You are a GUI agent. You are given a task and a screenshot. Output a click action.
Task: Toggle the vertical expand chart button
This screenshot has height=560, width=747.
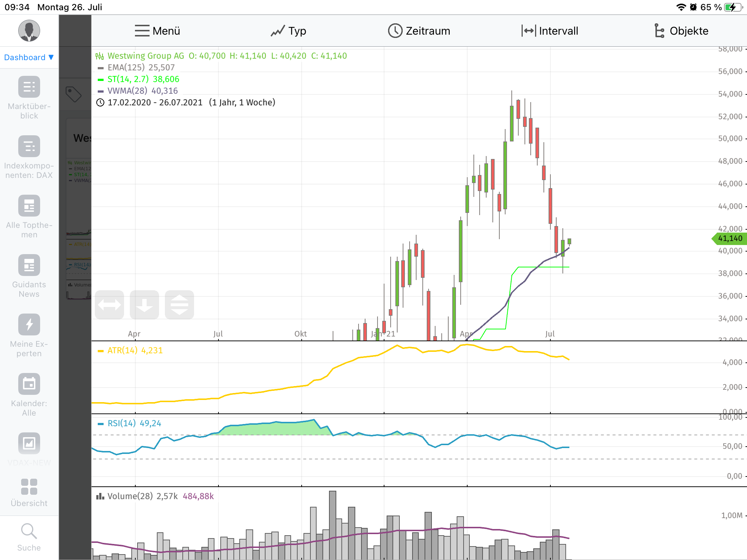[x=179, y=305]
